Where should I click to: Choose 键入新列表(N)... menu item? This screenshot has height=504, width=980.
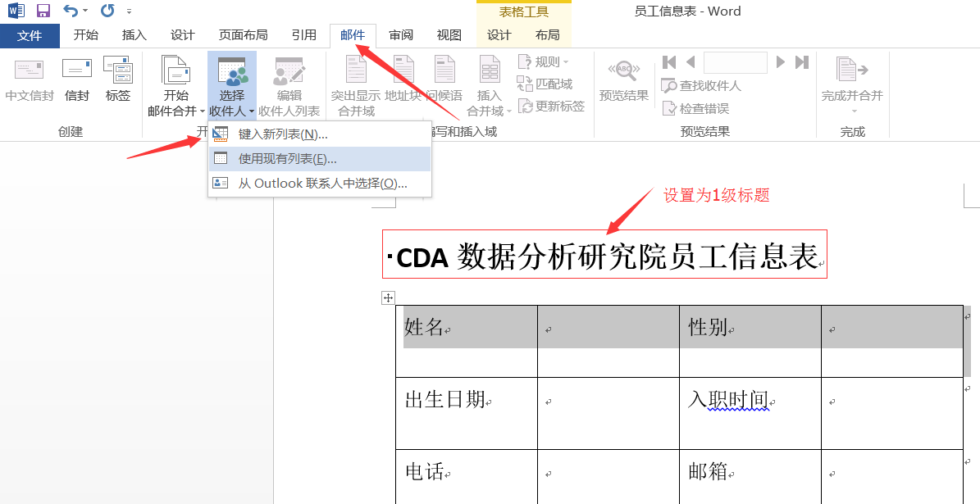(x=320, y=134)
